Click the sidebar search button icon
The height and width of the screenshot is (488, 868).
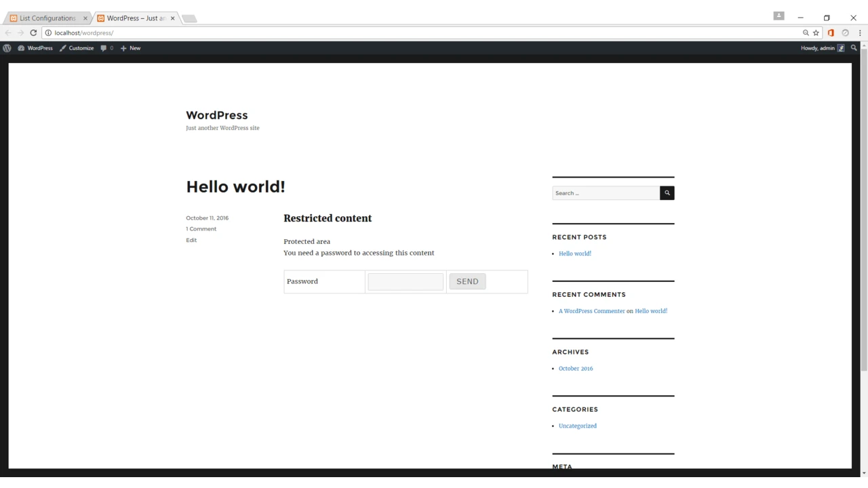[x=667, y=192]
